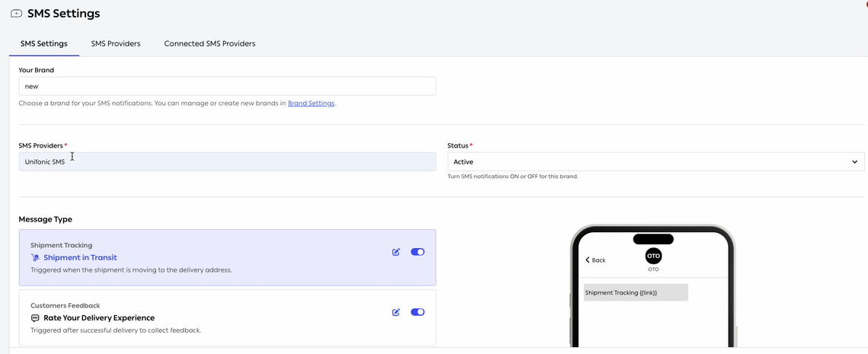This screenshot has width=868, height=354.
Task: Click the Customers Feedback label
Action: click(65, 306)
